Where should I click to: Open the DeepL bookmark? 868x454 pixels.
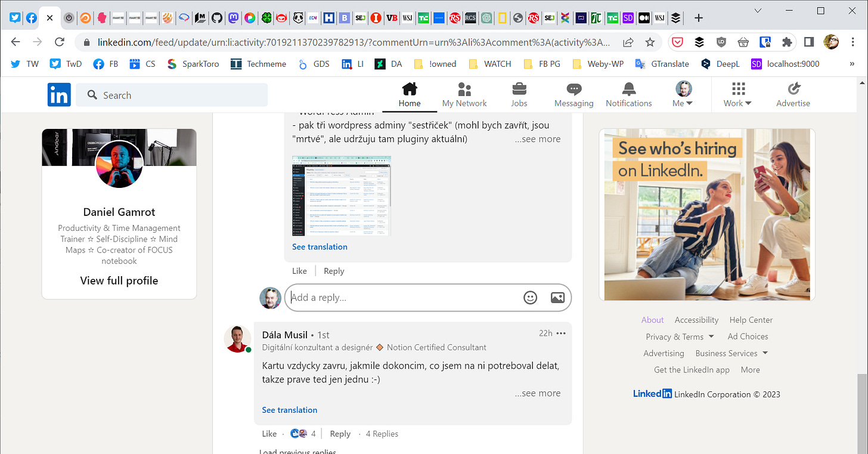coord(720,64)
